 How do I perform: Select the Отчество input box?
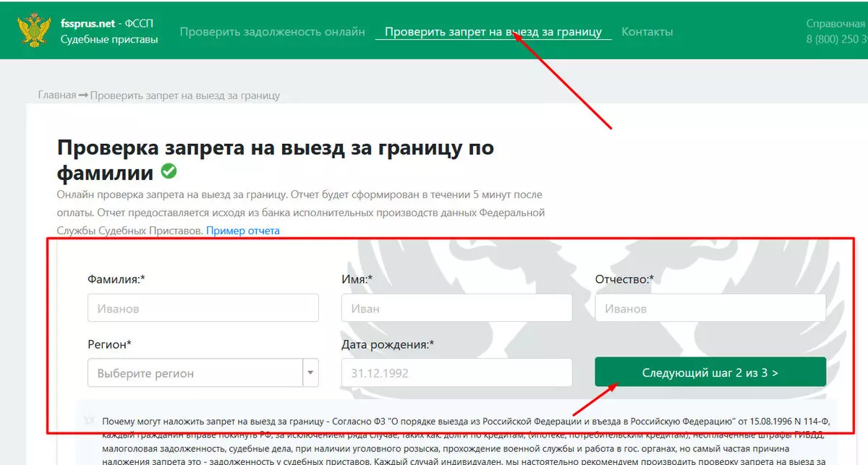click(x=710, y=308)
